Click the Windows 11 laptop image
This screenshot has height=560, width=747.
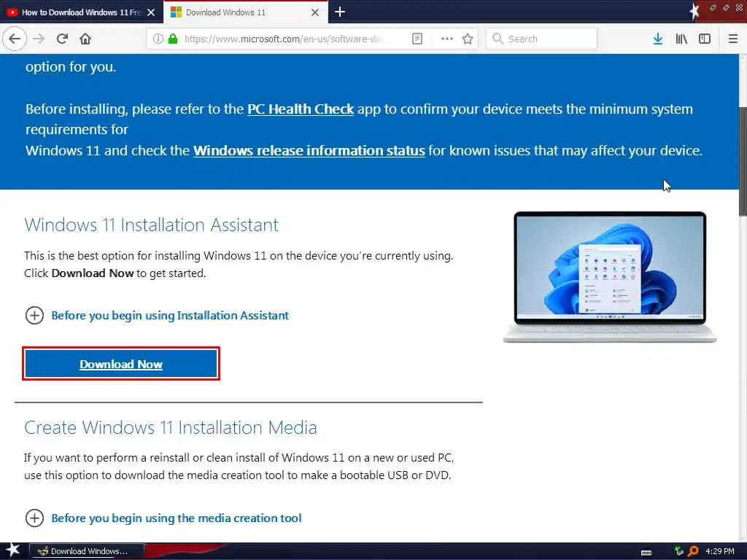coord(610,277)
